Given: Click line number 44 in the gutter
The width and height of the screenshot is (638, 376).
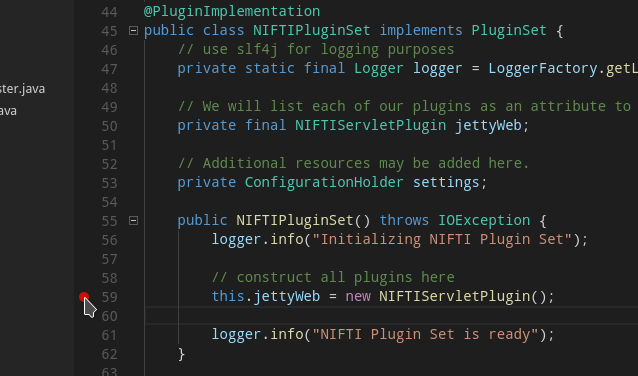Looking at the screenshot, I should click(x=109, y=12).
